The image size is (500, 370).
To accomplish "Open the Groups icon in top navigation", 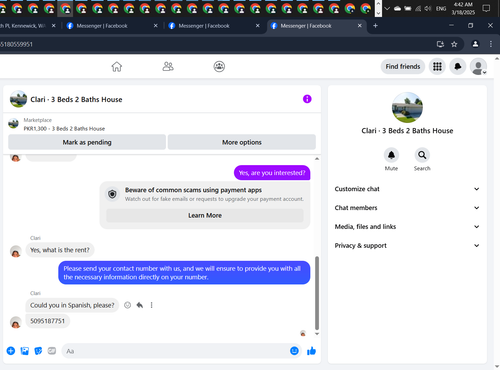I will 219,67.
